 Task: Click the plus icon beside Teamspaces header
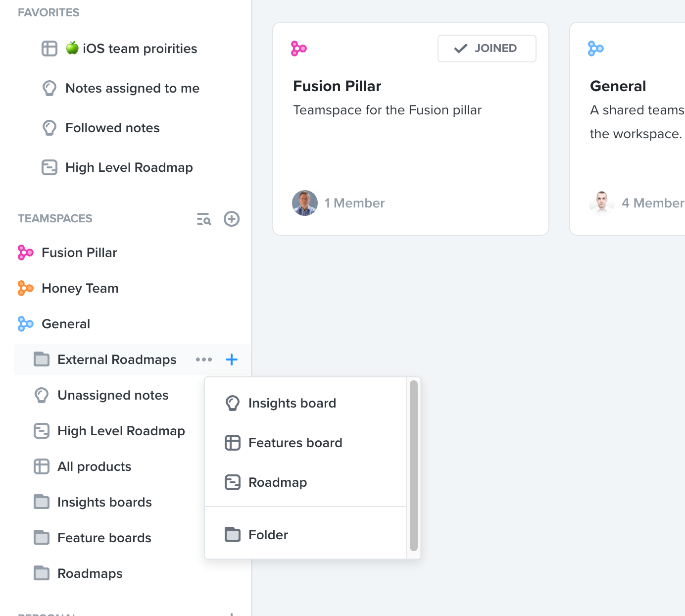tap(231, 219)
